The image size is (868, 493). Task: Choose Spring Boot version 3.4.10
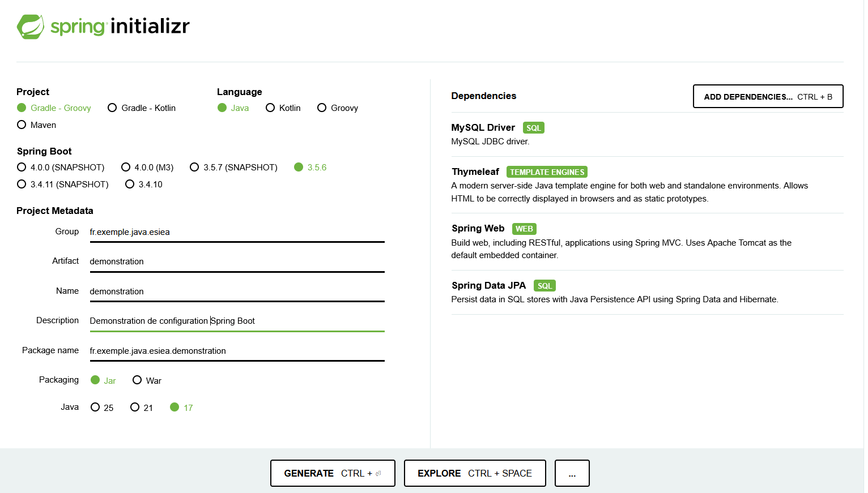tap(130, 185)
